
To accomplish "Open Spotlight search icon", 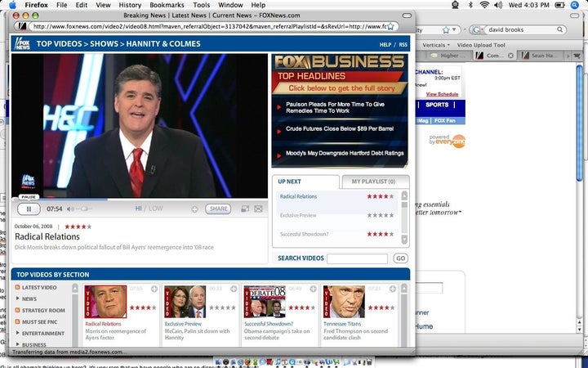I will pyautogui.click(x=574, y=5).
